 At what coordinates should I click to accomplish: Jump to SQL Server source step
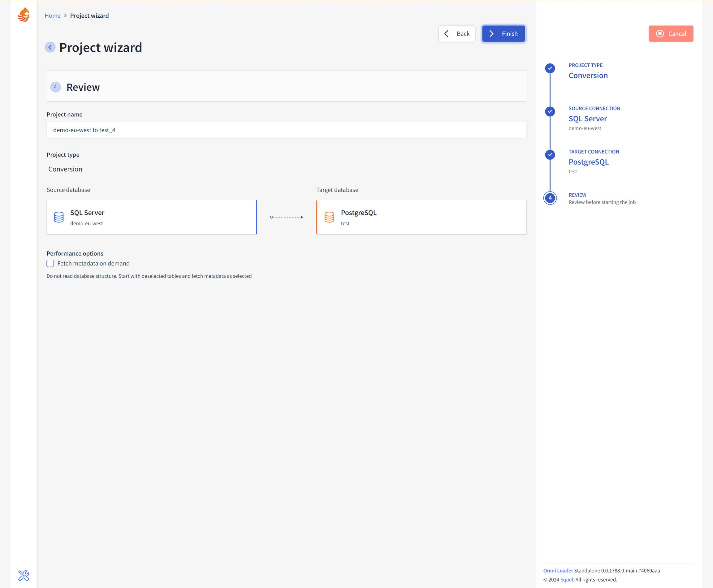click(x=587, y=119)
